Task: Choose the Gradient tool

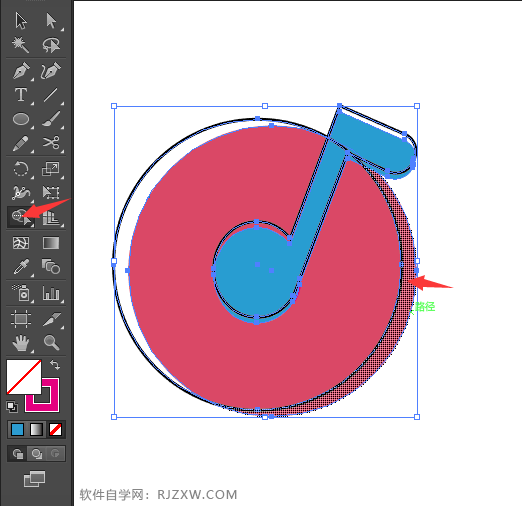Action: (x=51, y=243)
